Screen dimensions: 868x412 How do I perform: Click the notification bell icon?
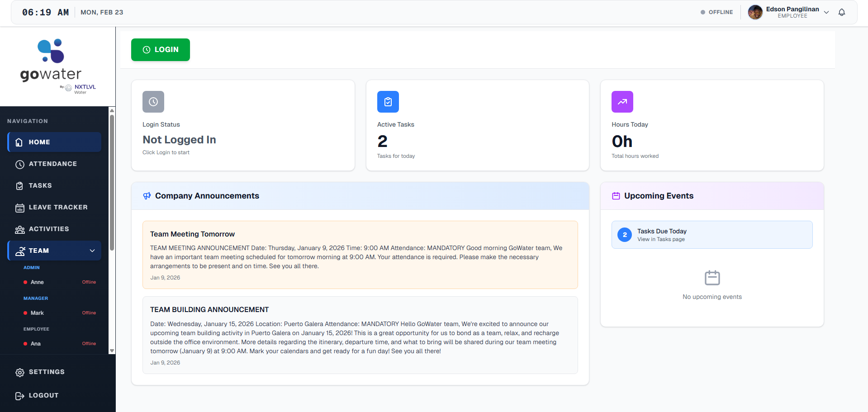(841, 12)
